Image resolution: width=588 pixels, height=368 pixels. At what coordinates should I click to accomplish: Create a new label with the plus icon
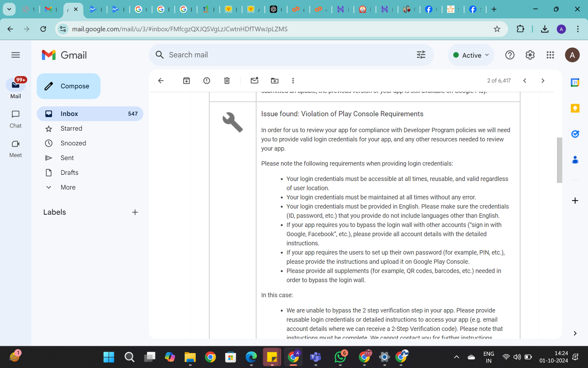[x=135, y=212]
